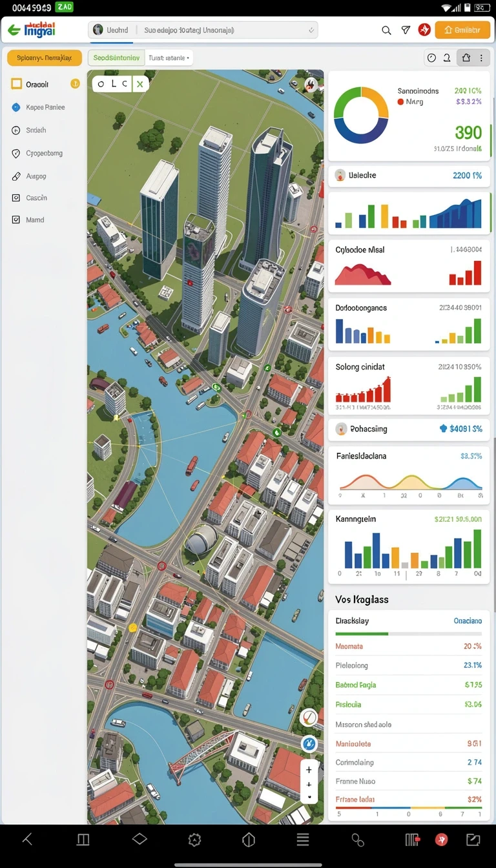Toggle the Cascin checkbox in left sidebar
The width and height of the screenshot is (496, 868).
(x=16, y=198)
